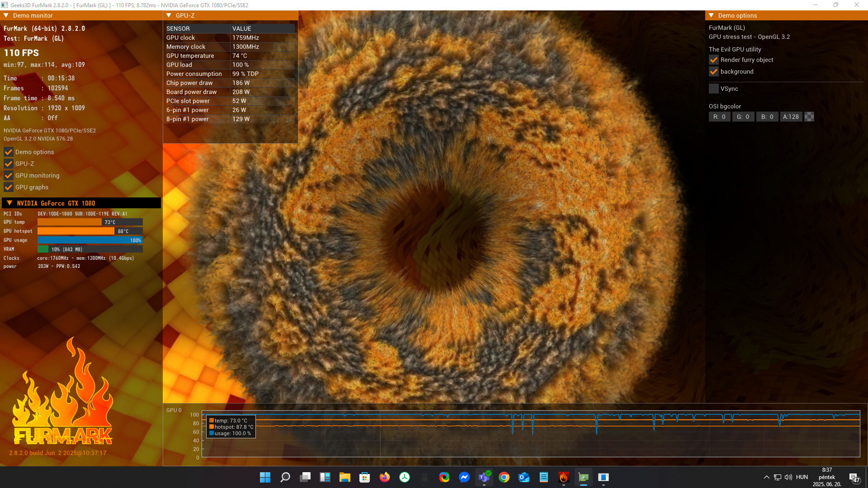Enable the VSync checkbox
Viewport: 868px width, 488px height.
tap(714, 89)
